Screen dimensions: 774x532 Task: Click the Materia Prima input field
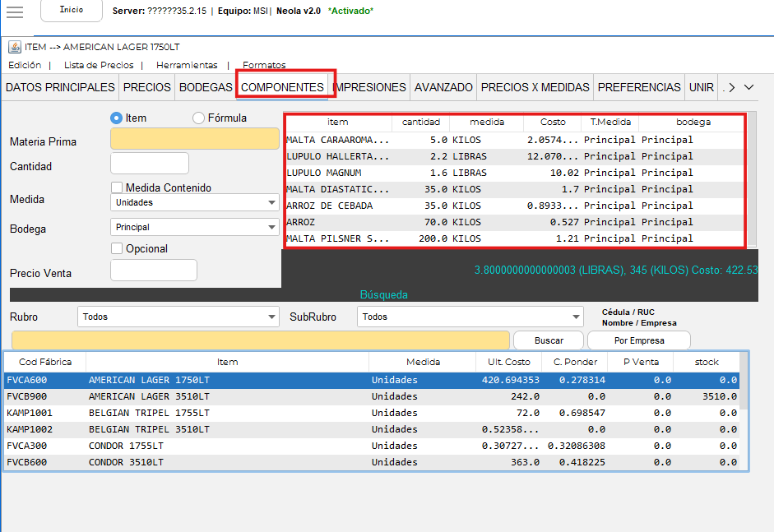(x=195, y=139)
